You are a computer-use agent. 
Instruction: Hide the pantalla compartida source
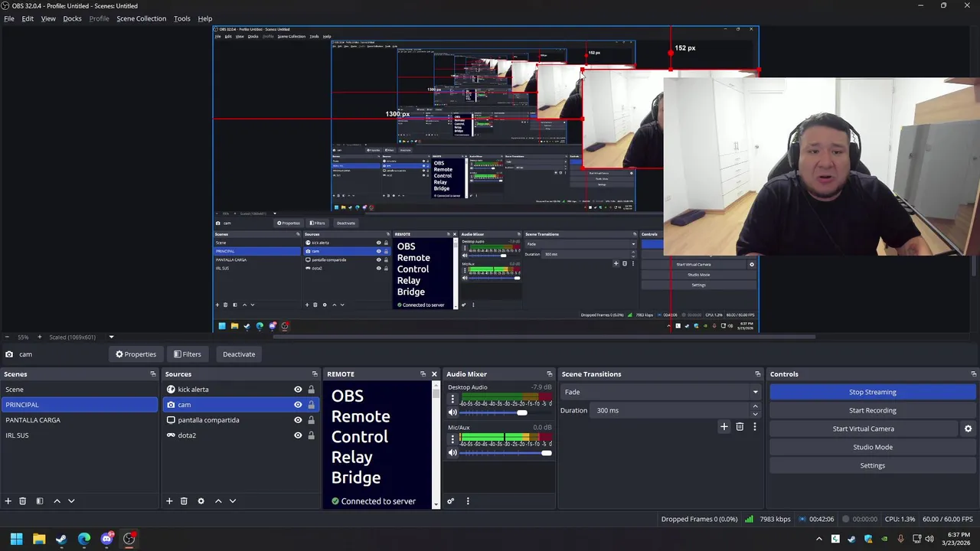pyautogui.click(x=298, y=420)
